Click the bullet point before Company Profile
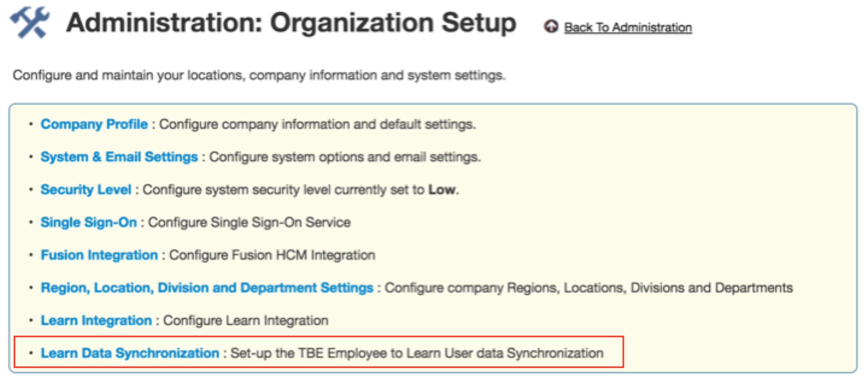The image size is (868, 384). [x=31, y=124]
